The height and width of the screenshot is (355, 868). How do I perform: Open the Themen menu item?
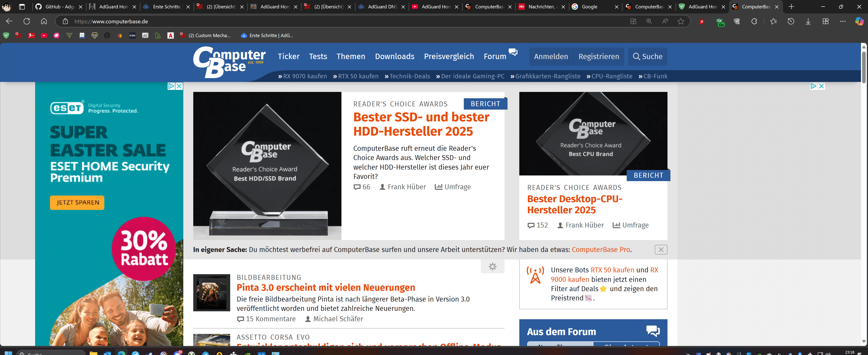pyautogui.click(x=351, y=56)
